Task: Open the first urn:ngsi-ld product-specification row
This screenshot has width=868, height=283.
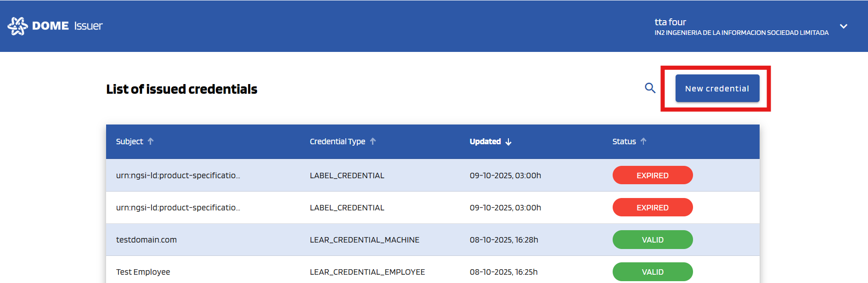Action: [178, 175]
